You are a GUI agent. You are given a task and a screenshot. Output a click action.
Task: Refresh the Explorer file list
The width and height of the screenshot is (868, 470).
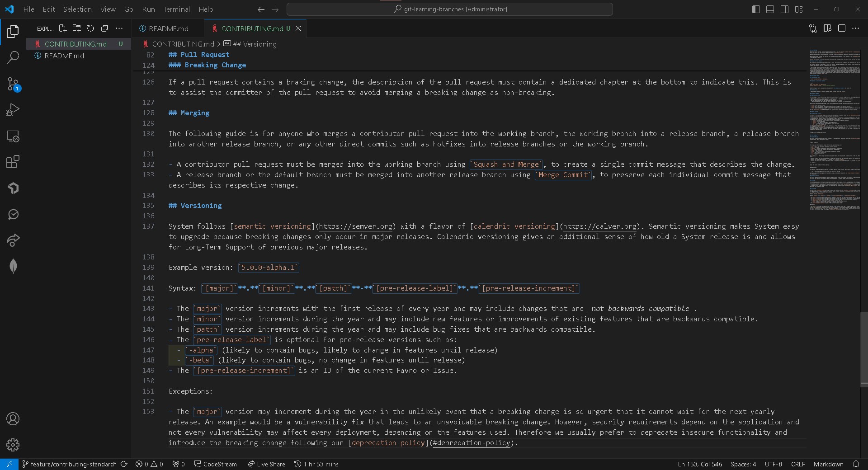click(90, 28)
